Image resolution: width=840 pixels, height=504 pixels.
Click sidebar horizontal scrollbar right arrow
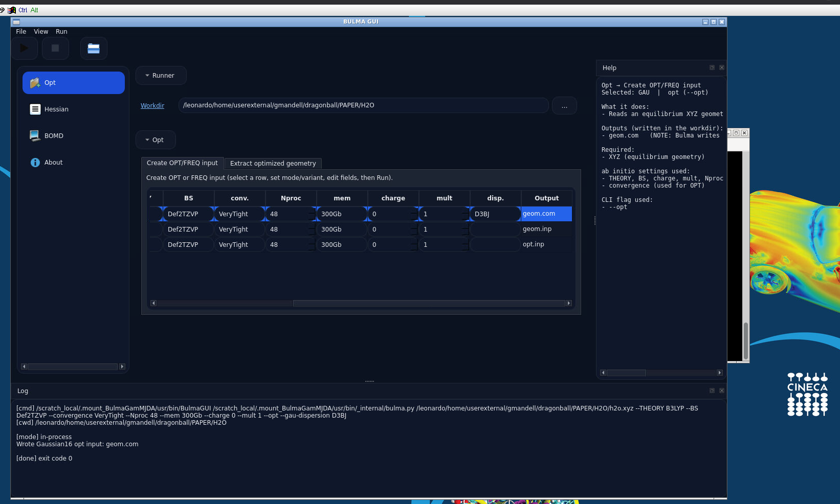pos(122,366)
